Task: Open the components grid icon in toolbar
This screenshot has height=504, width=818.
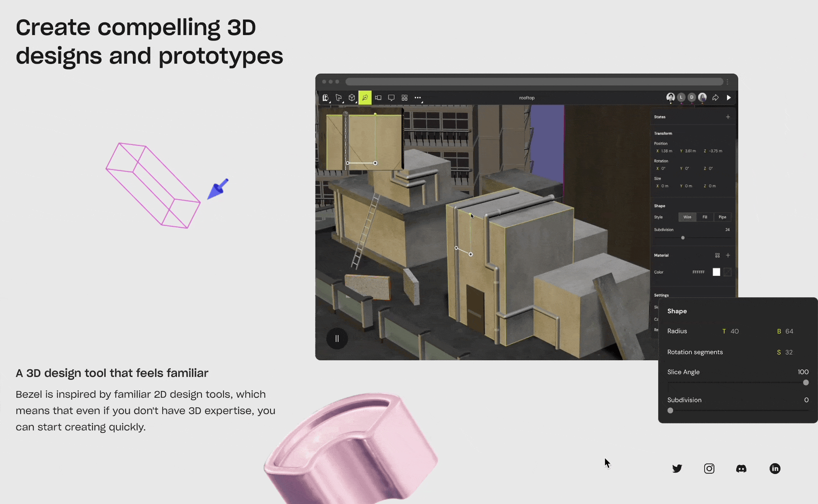Action: (404, 98)
